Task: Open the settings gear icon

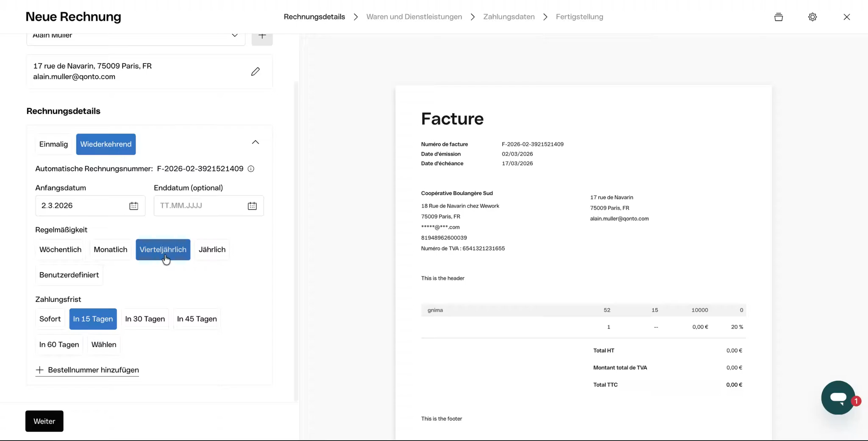Action: pyautogui.click(x=812, y=17)
